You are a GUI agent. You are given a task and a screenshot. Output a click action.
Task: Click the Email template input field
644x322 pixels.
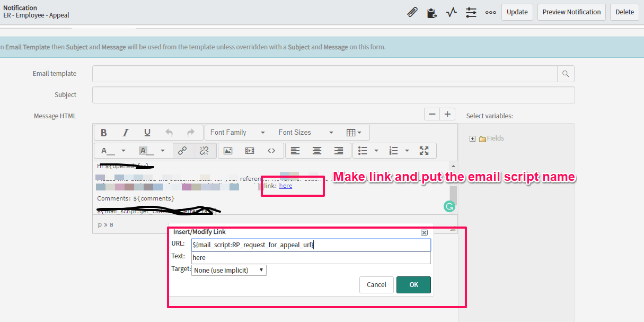click(325, 74)
